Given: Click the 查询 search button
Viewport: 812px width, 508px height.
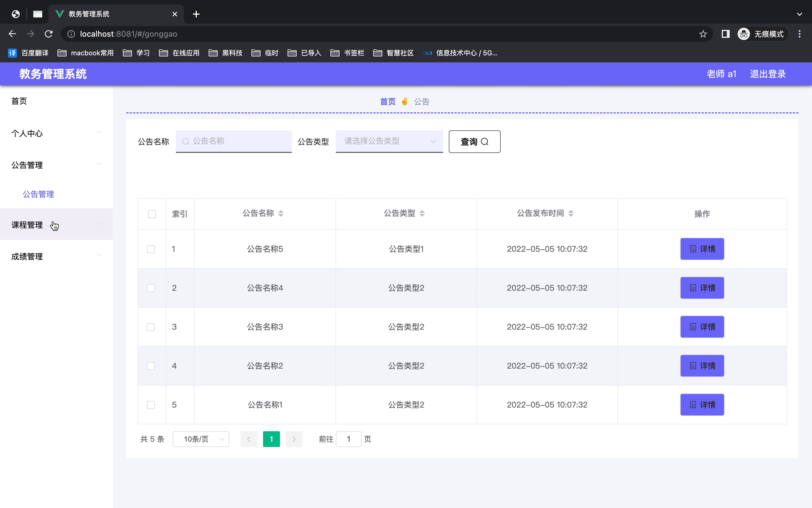Looking at the screenshot, I should point(475,141).
